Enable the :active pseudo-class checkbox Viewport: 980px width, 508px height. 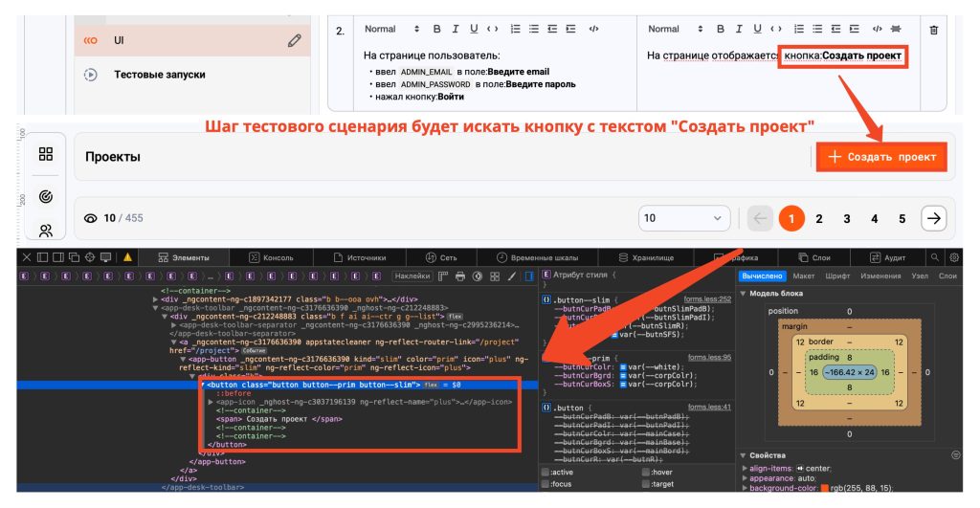tap(546, 472)
